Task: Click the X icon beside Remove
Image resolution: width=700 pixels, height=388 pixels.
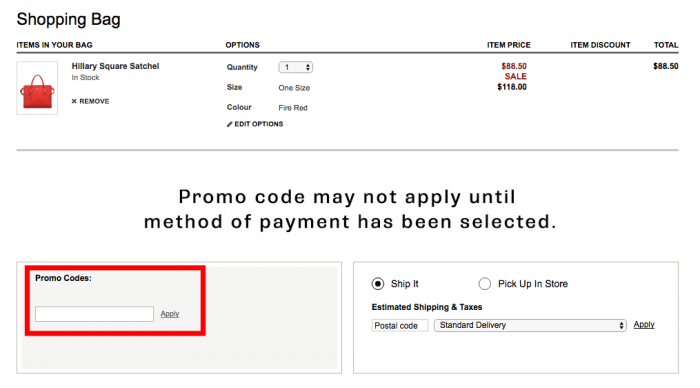Action: click(74, 101)
